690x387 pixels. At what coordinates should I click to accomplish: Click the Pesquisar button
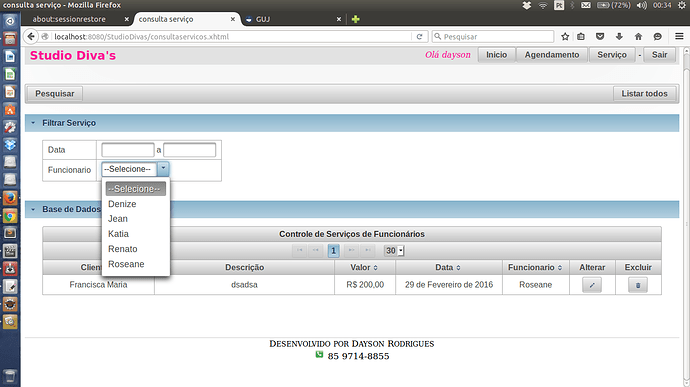tap(55, 94)
